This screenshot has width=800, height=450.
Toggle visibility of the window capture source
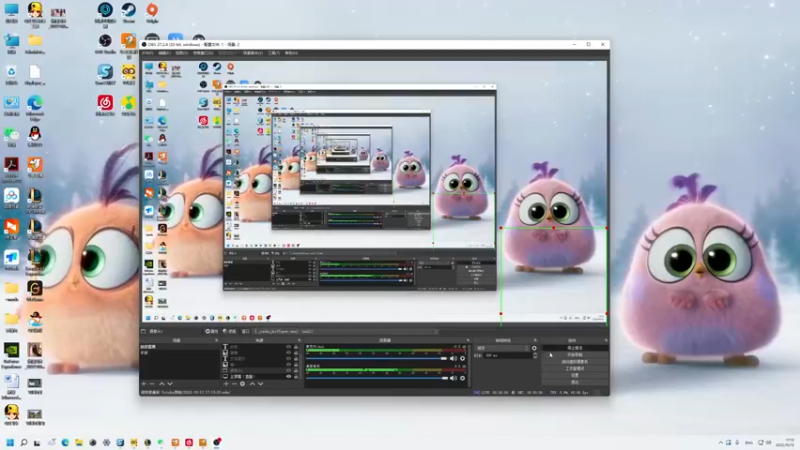pos(289,370)
